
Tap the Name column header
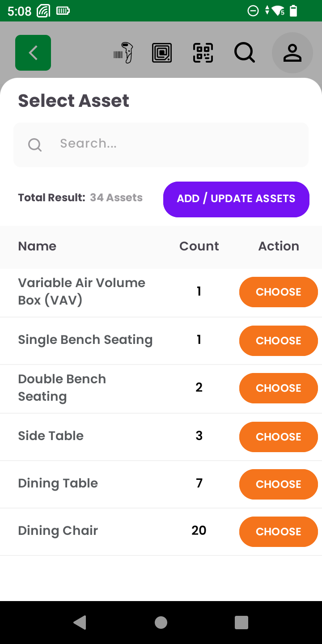37,246
